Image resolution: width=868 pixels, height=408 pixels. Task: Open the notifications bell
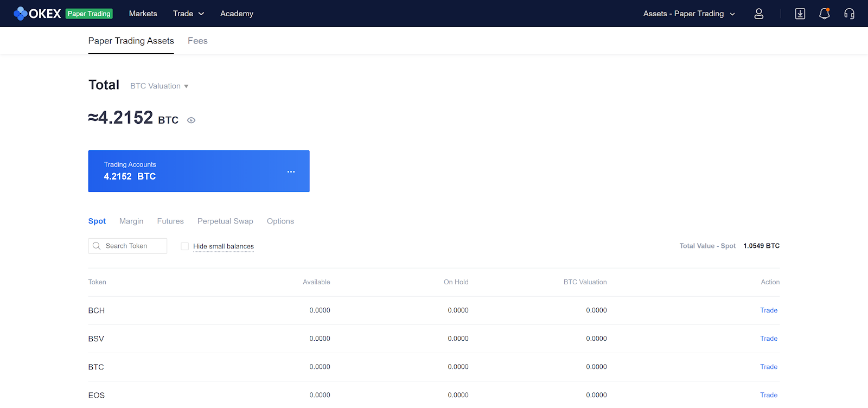824,14
